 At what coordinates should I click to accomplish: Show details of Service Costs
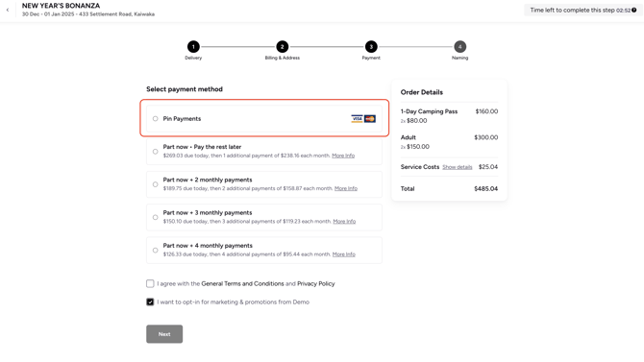pos(458,167)
